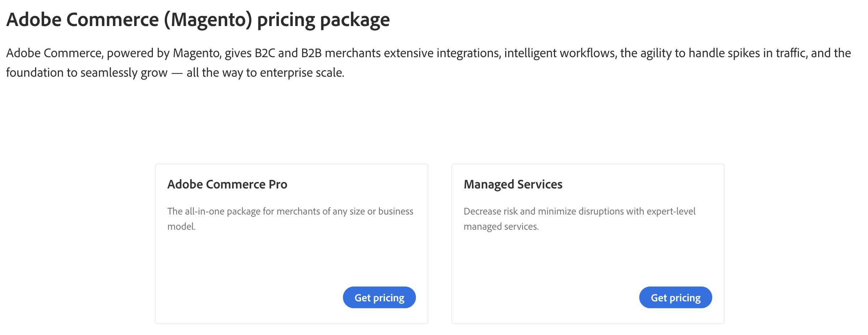The image size is (868, 335).
Task: Click the word "(Magento)" in the main heading
Action: pyautogui.click(x=208, y=20)
